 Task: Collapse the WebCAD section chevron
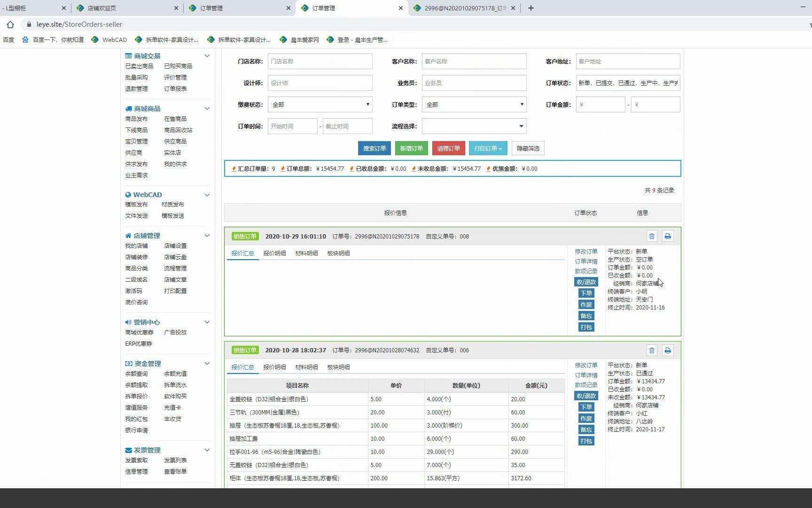(207, 195)
